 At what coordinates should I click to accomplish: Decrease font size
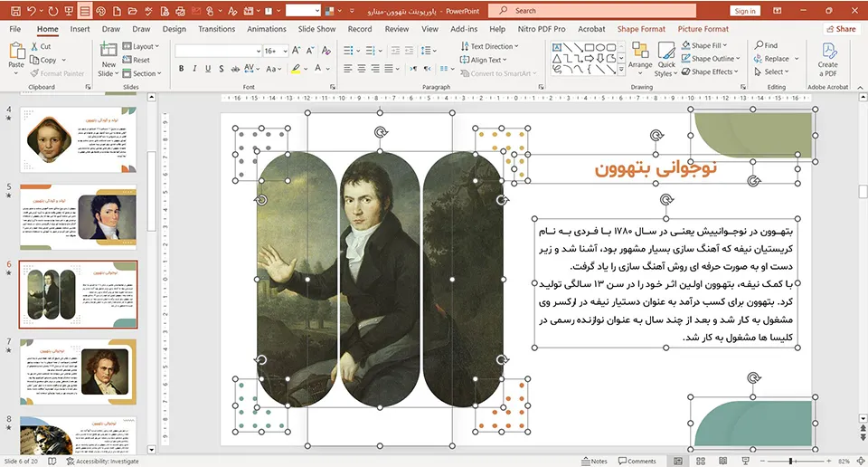point(310,51)
